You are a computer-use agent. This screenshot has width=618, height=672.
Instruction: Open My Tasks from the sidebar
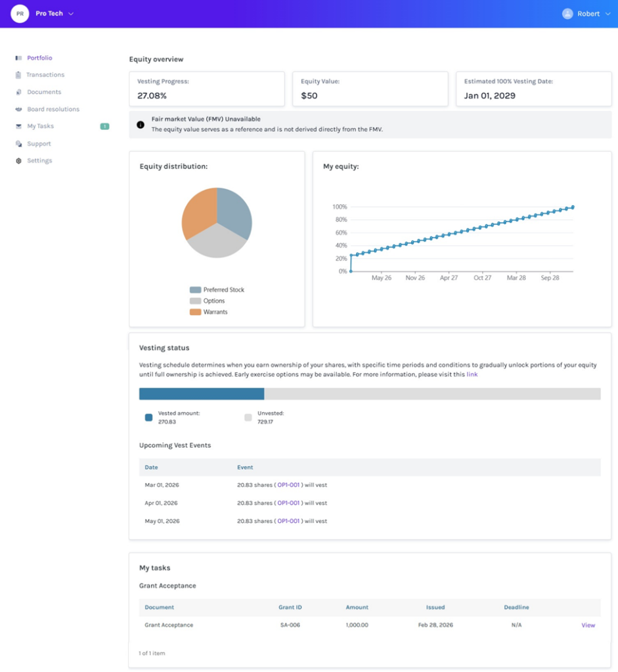39,126
